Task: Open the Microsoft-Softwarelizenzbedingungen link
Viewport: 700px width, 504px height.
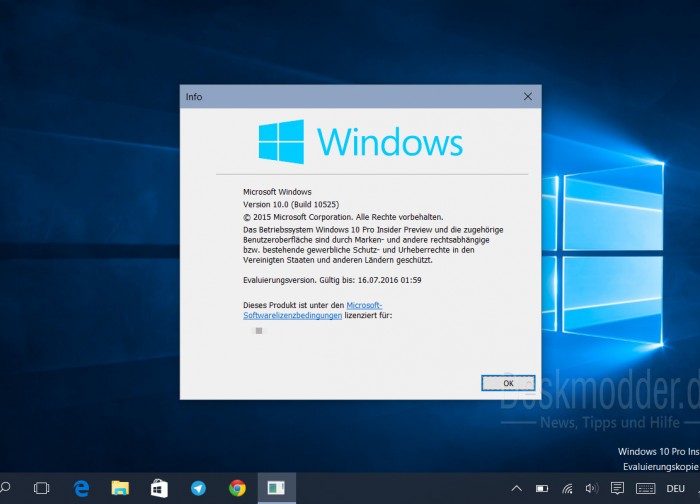Action: click(x=312, y=310)
